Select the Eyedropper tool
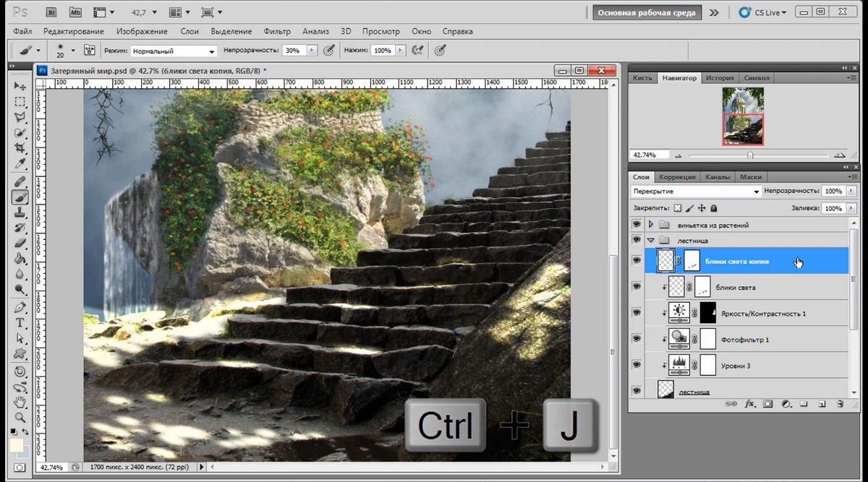Screen dimensions: 868x482 20,165
